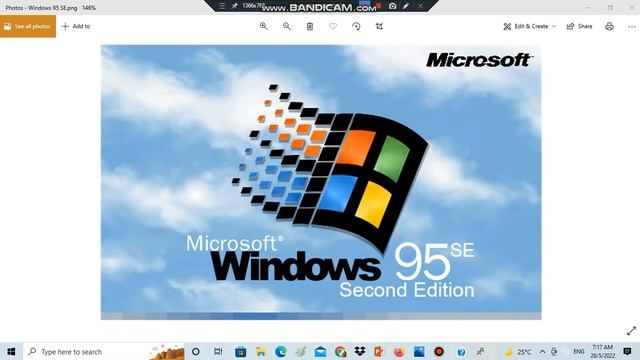This screenshot has height=360, width=640.
Task: Open the clock showing 7:17 AM
Action: (602, 351)
